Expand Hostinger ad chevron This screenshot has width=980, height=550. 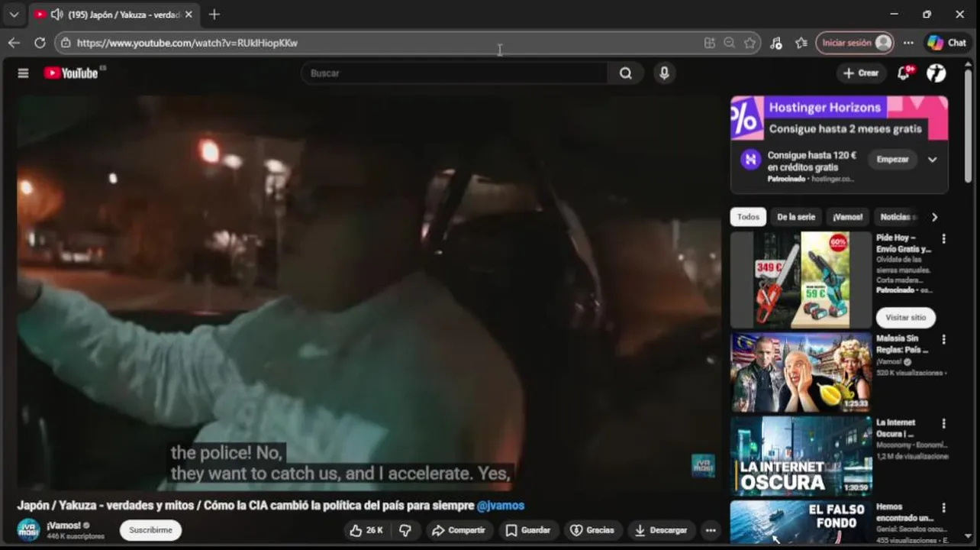click(x=932, y=160)
